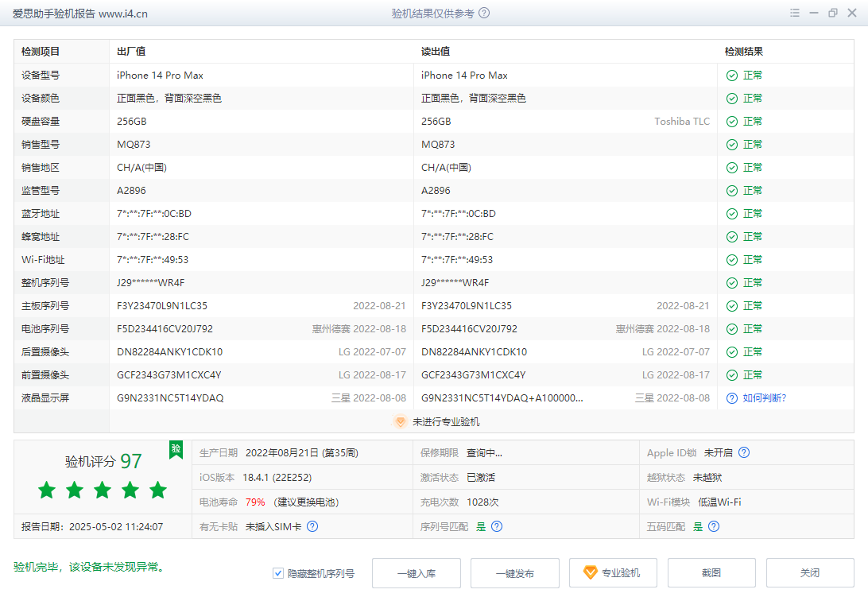Click the 一键发布 button

515,573
